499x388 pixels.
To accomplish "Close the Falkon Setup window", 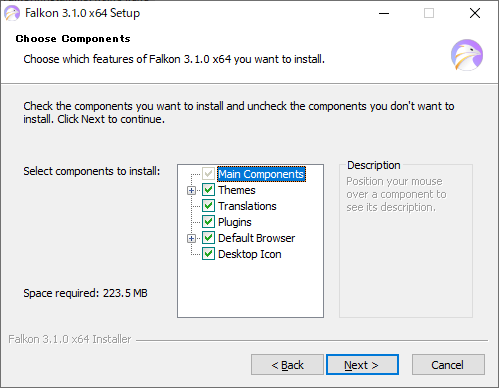I will tap(475, 13).
